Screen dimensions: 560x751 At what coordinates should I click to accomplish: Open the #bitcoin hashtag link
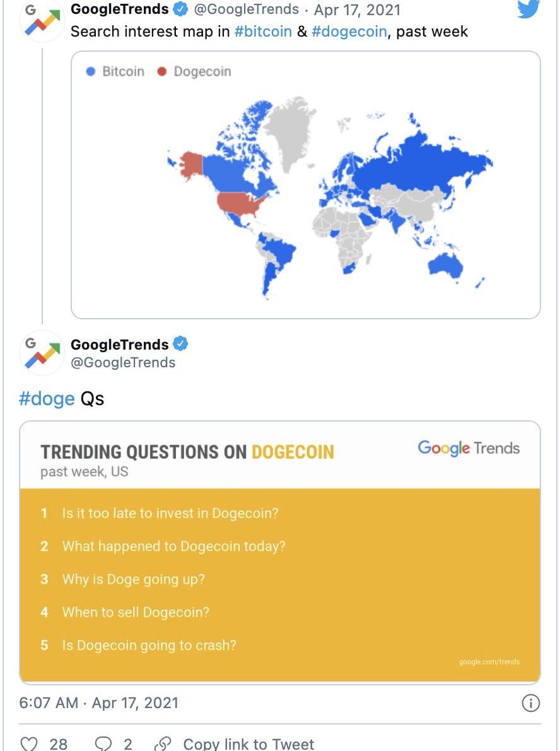(263, 32)
